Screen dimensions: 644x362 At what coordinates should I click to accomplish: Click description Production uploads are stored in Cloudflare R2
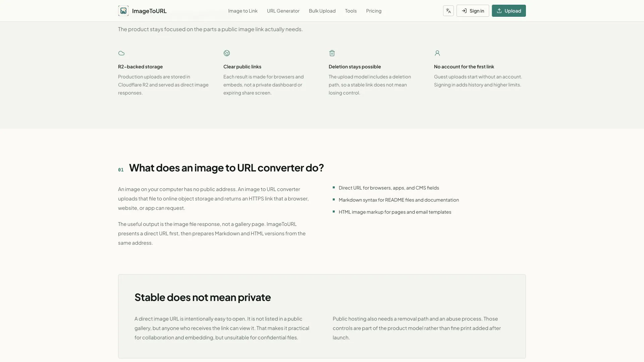click(163, 85)
